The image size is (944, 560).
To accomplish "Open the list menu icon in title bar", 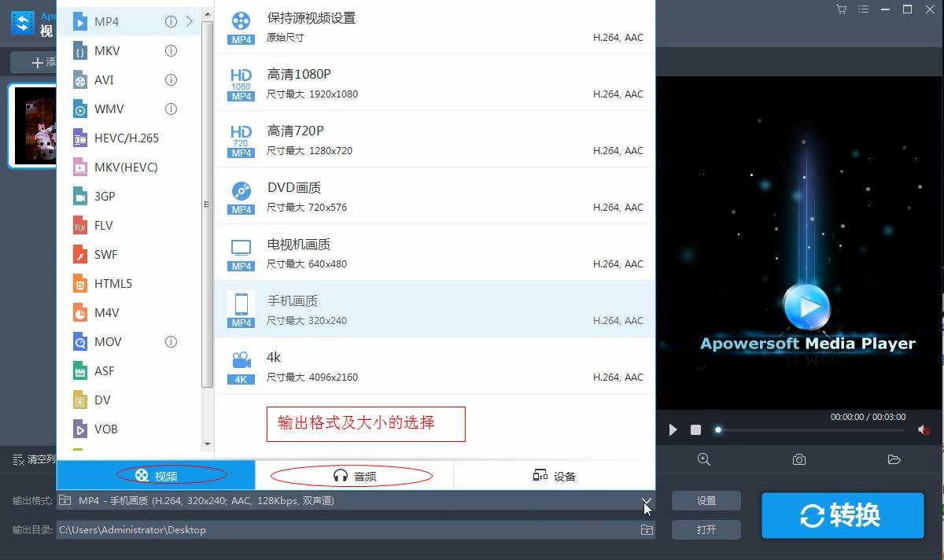I will [865, 9].
